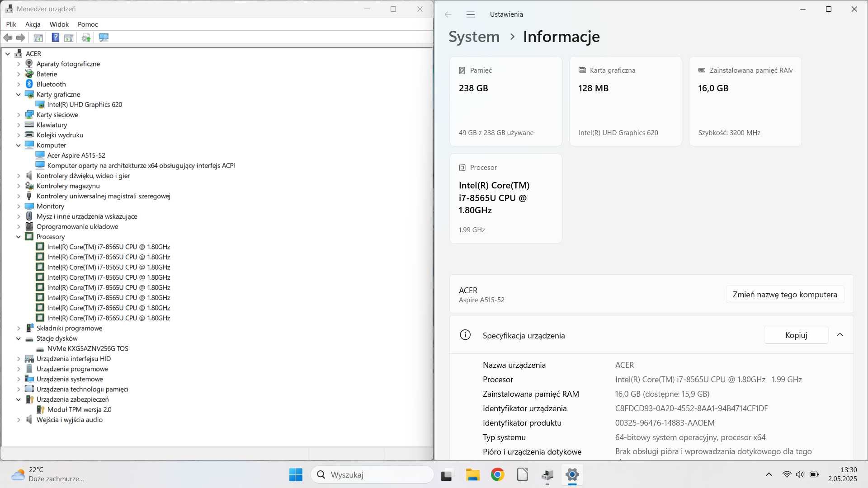
Task: Click the Kopiuj button
Action: (796, 335)
